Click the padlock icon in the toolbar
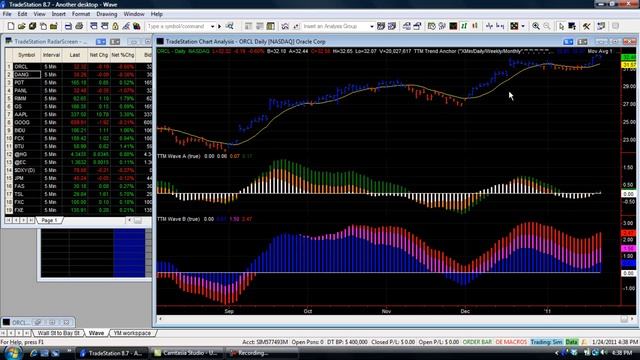The height and width of the screenshot is (360, 640). point(116,26)
